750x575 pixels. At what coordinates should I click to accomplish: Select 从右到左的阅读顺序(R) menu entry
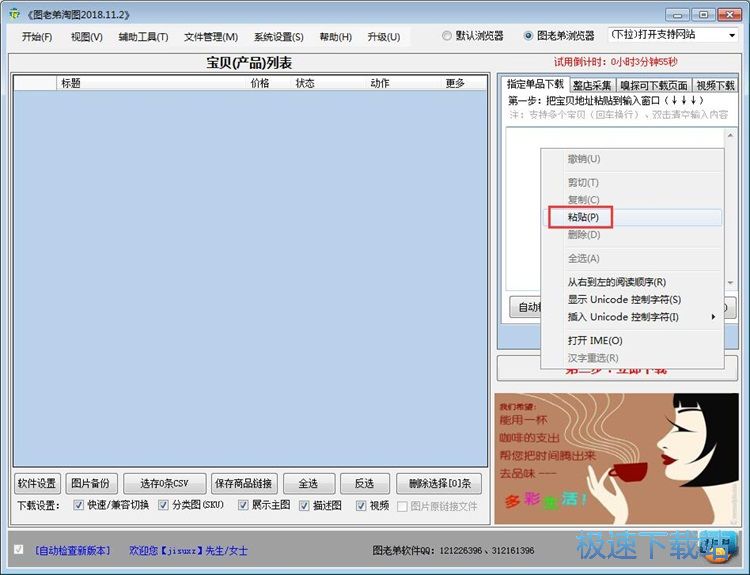(x=632, y=282)
